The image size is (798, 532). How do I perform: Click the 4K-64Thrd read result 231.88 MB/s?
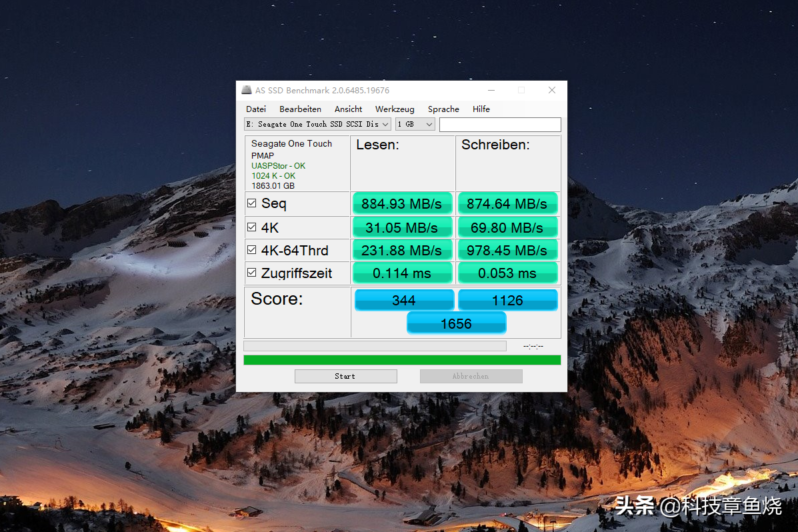coord(402,250)
